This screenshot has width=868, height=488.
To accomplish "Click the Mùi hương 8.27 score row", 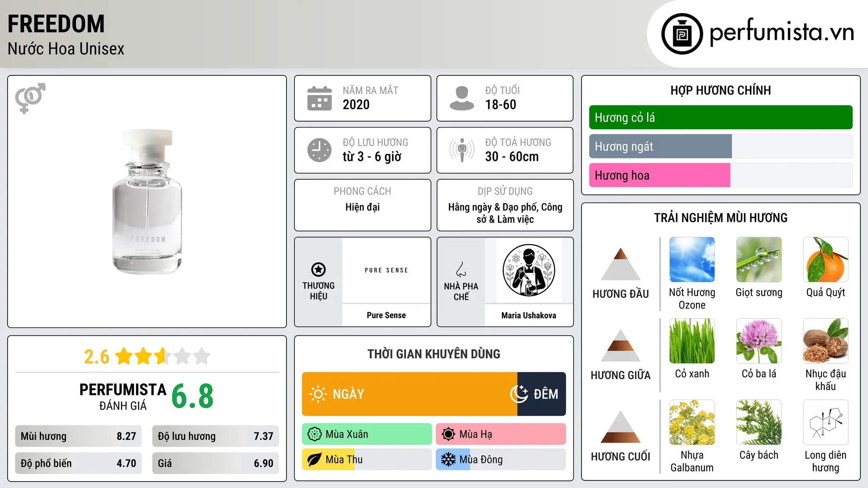I will click(78, 436).
